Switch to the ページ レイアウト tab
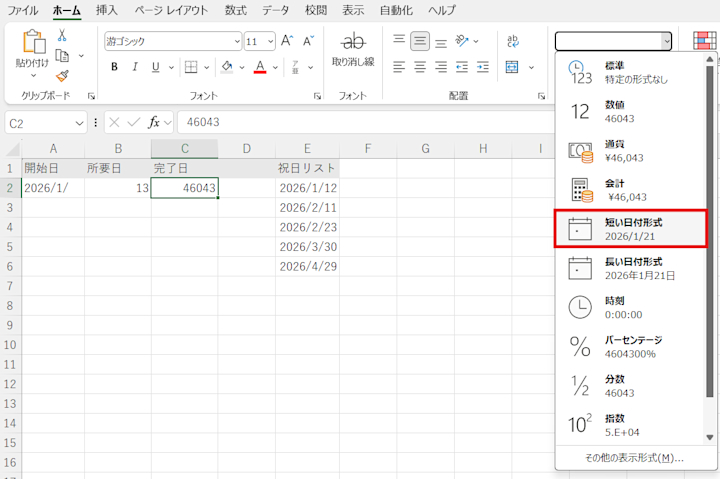The height and width of the screenshot is (479, 720). 171,10
